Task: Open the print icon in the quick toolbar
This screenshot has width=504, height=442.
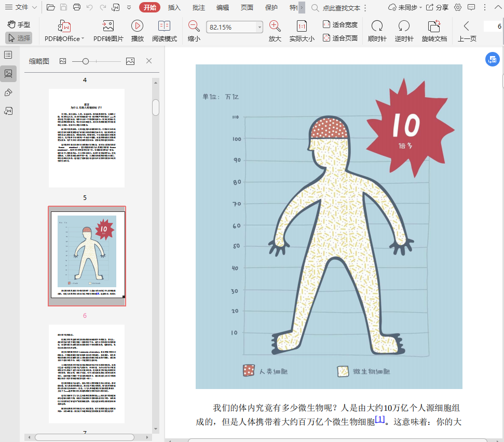Action: point(77,7)
